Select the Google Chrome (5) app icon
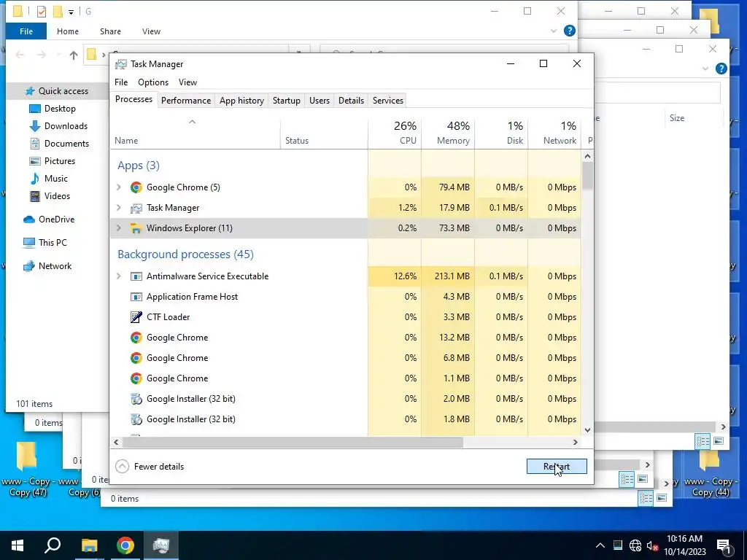Viewport: 747px width, 560px height. tap(136, 187)
